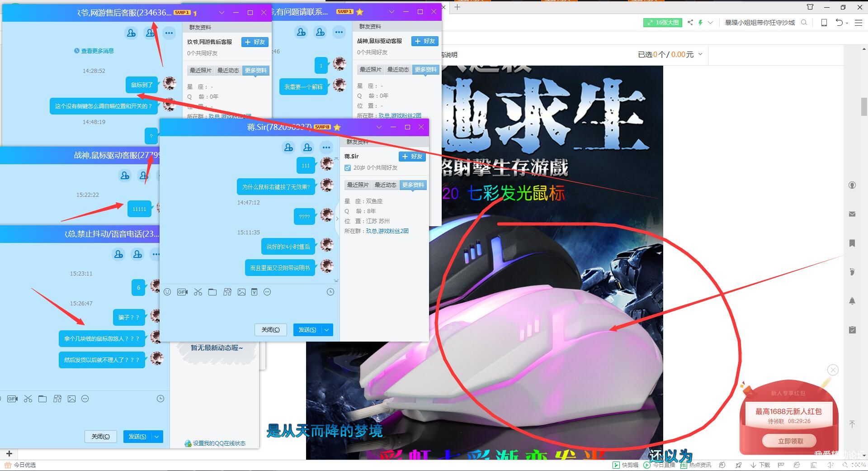Select 更多资料 tab in 蒋.Sir profile
This screenshot has width=868, height=471.
coord(413,185)
